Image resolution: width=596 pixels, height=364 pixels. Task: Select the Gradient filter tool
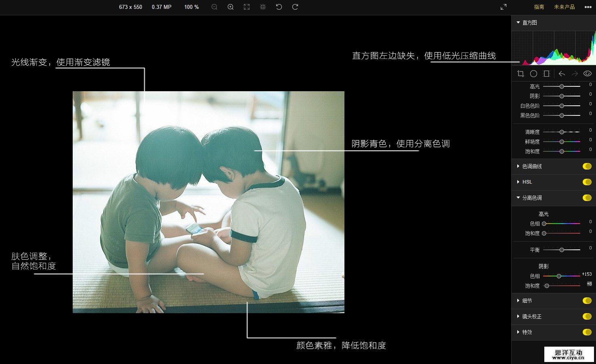pyautogui.click(x=546, y=73)
